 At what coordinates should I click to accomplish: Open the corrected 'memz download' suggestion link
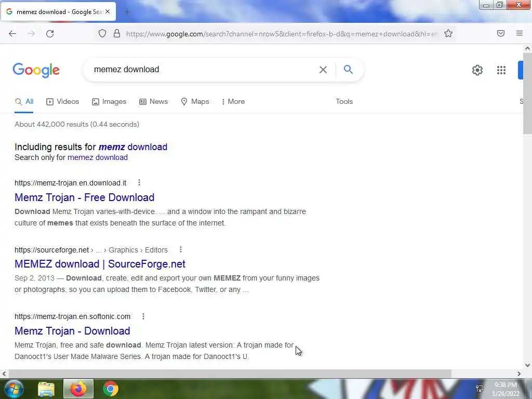click(132, 147)
